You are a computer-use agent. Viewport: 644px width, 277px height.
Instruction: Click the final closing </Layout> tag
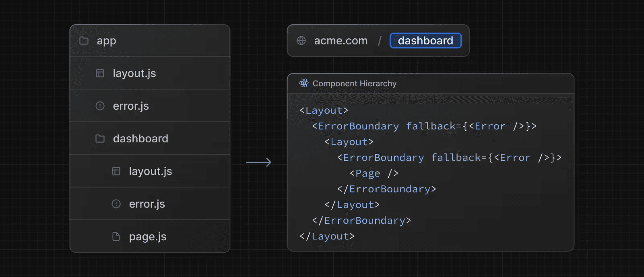(327, 236)
